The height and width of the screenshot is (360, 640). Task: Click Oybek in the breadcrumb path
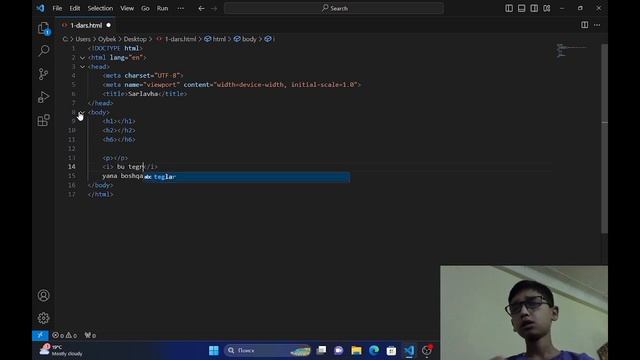coord(107,39)
